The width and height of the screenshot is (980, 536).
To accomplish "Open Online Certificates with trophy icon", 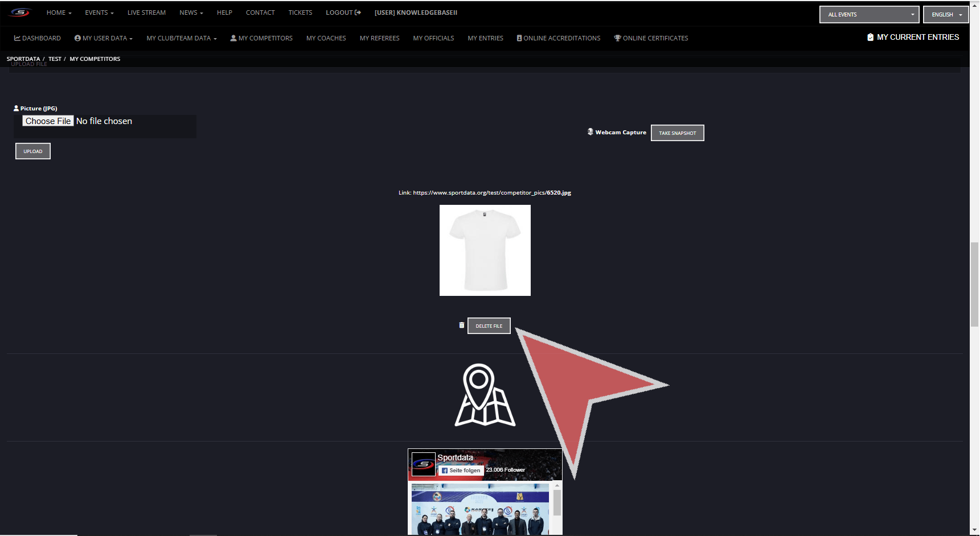I will point(651,38).
